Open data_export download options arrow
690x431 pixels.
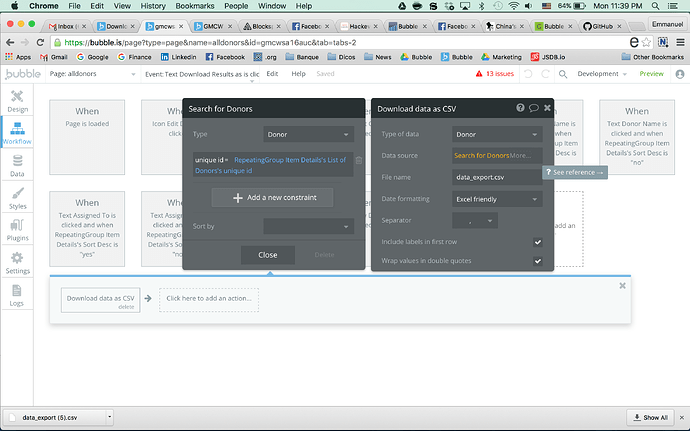coord(110,417)
